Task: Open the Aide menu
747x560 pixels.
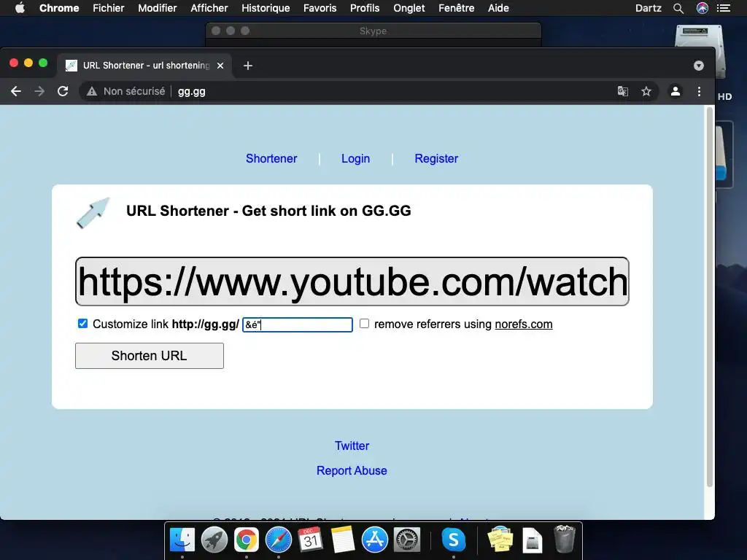Action: 498,8
